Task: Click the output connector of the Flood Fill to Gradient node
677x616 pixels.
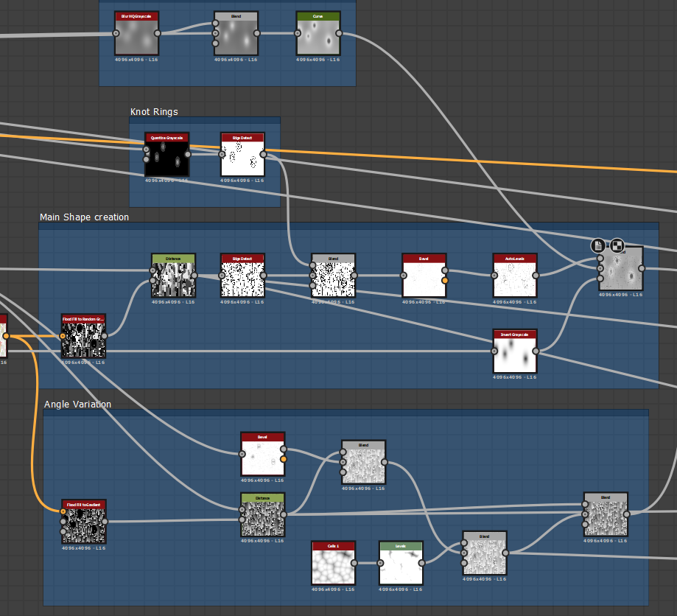Action: point(105,522)
